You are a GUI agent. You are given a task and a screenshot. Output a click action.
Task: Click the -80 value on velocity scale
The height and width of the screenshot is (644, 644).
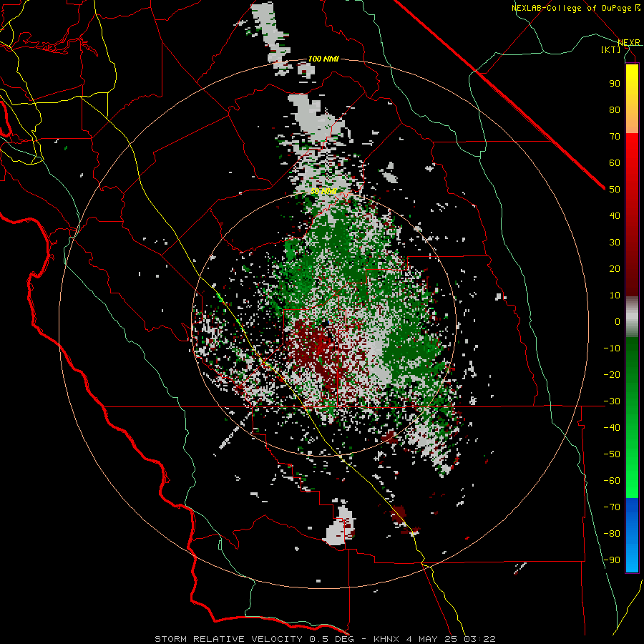[612, 534]
